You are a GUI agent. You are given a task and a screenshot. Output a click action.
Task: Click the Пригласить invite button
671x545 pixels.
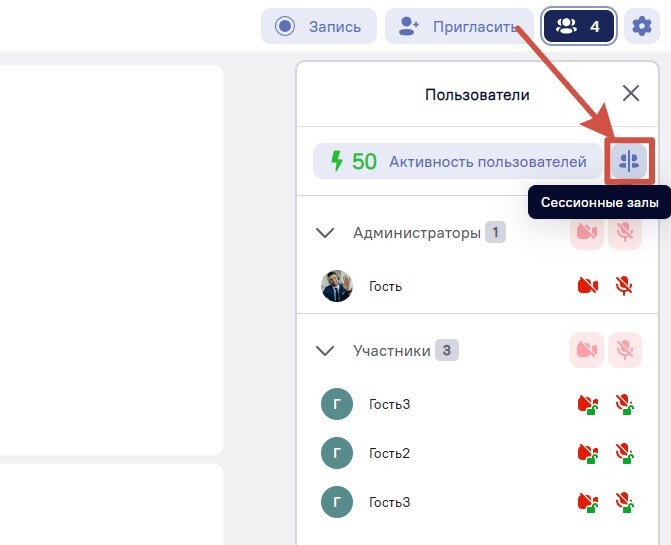[x=459, y=26]
